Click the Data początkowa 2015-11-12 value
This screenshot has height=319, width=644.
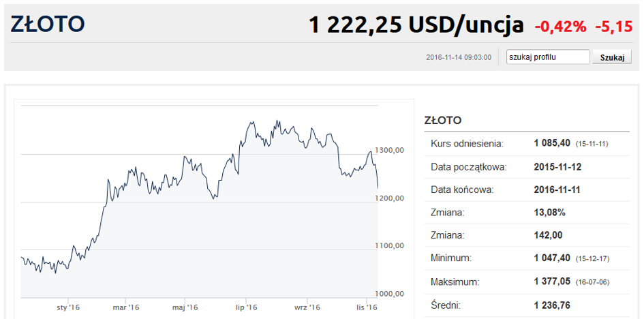(557, 167)
